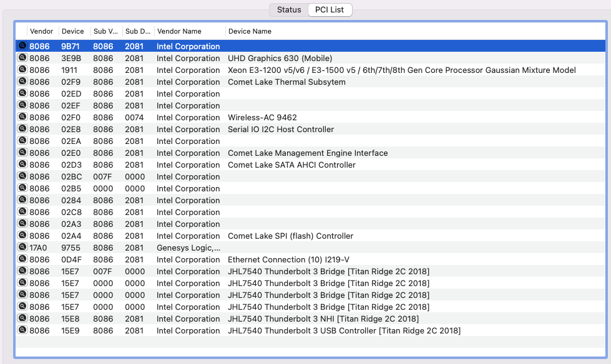Click sub device 0074 cell
Image resolution: width=611 pixels, height=364 pixels.
point(134,118)
